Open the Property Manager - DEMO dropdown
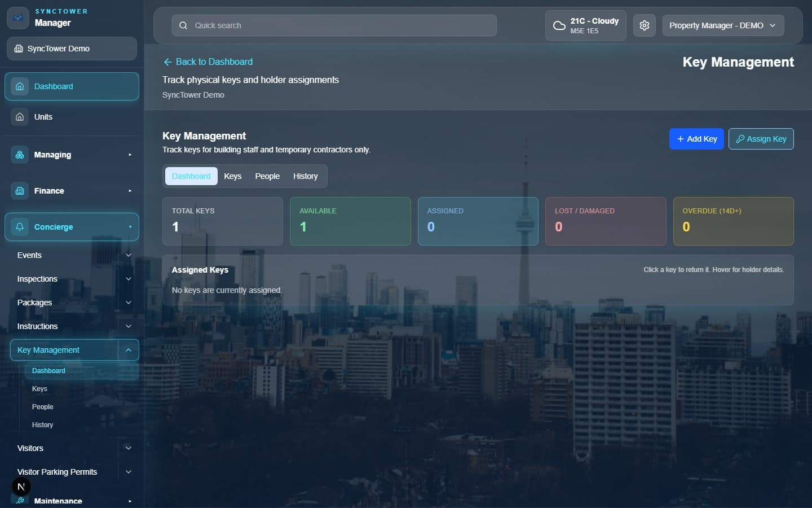The width and height of the screenshot is (812, 508). coord(723,25)
